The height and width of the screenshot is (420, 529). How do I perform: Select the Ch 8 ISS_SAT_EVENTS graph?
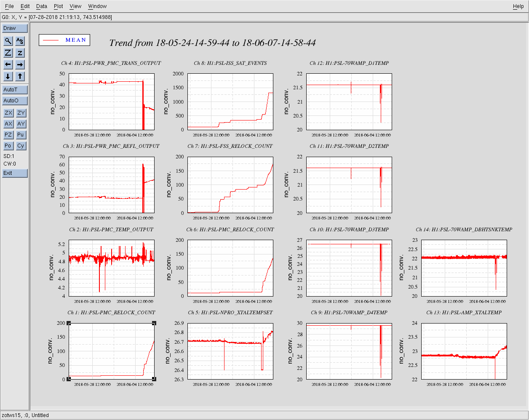(230, 102)
